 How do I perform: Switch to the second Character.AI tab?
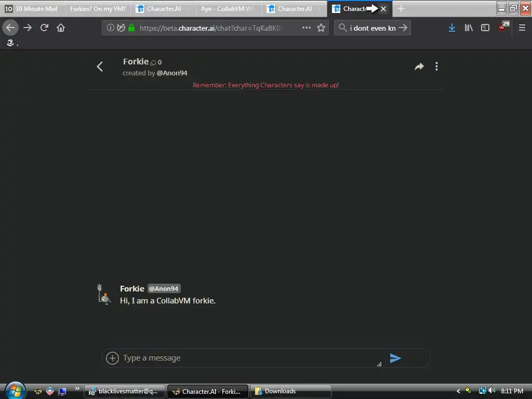[294, 8]
